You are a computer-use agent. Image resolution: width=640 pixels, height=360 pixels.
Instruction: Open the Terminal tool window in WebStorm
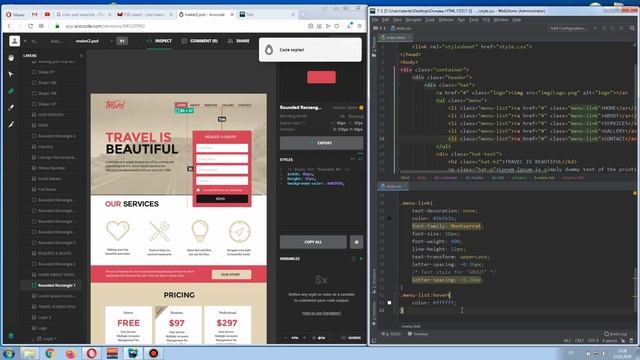[x=418, y=334]
